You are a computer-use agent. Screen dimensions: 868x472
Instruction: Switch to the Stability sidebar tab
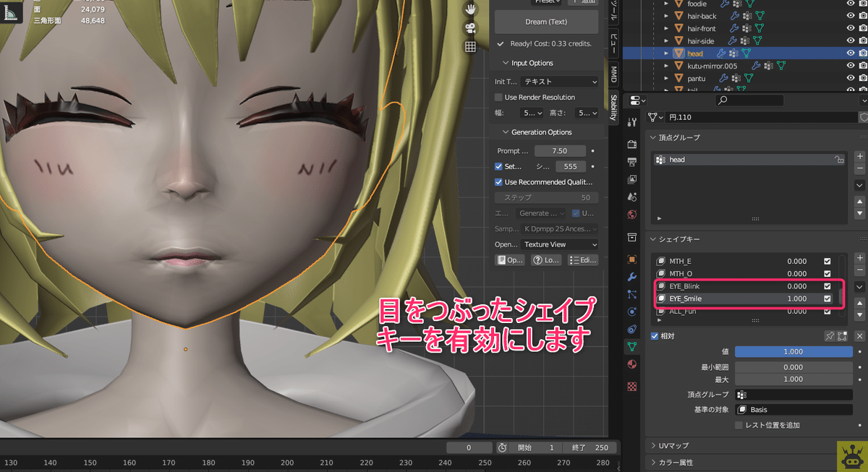coord(613,108)
